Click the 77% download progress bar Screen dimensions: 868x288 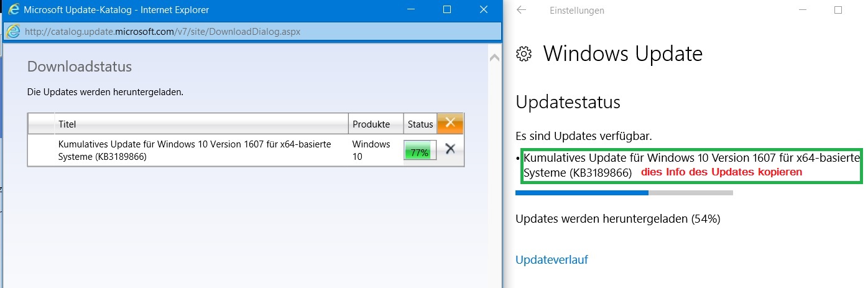420,150
